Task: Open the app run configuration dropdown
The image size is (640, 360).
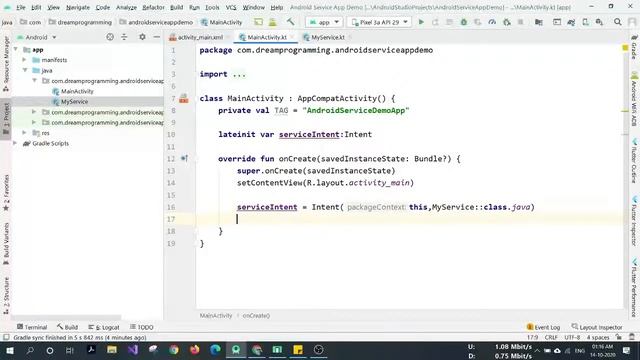Action: pyautogui.click(x=324, y=22)
